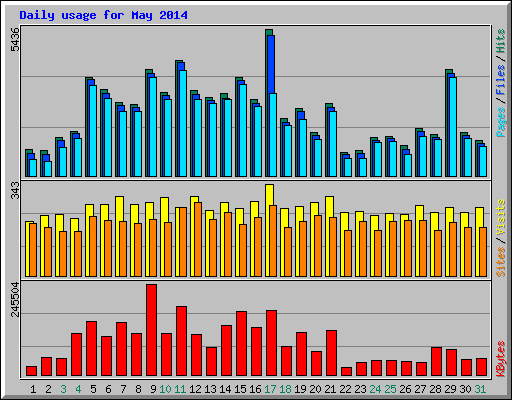Image resolution: width=512 pixels, height=400 pixels.
Task: Click the cyan Pages bar for day 29
Action: [453, 127]
